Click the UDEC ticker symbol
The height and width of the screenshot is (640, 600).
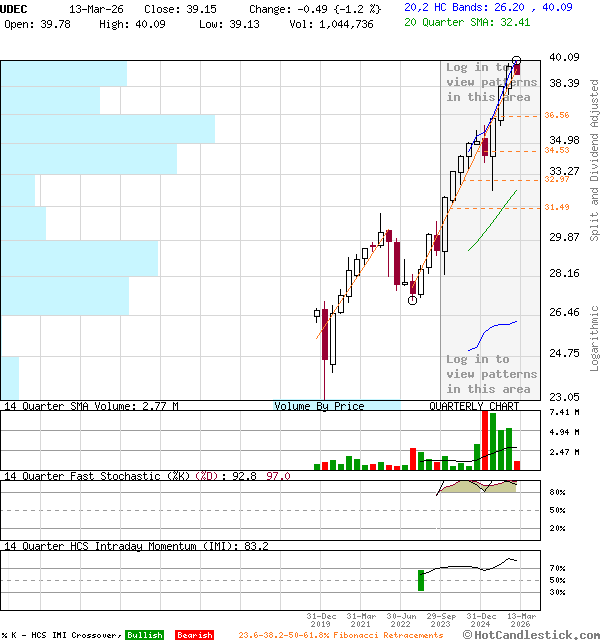[x=15, y=8]
